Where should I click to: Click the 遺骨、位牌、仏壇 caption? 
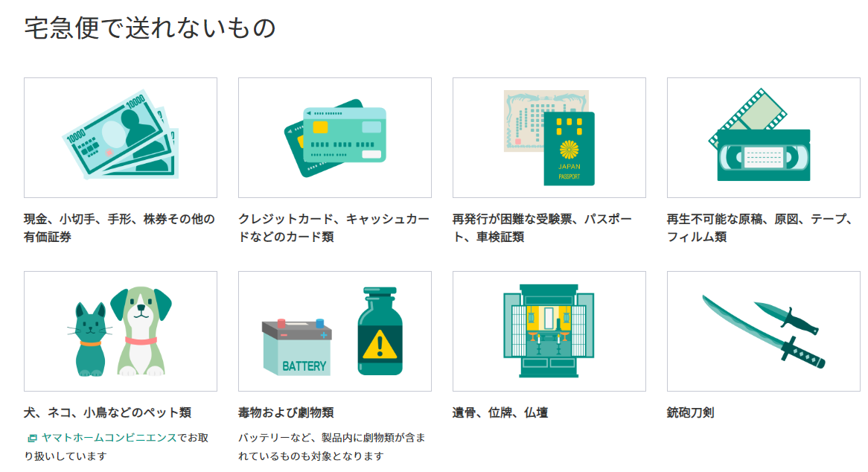coord(500,412)
